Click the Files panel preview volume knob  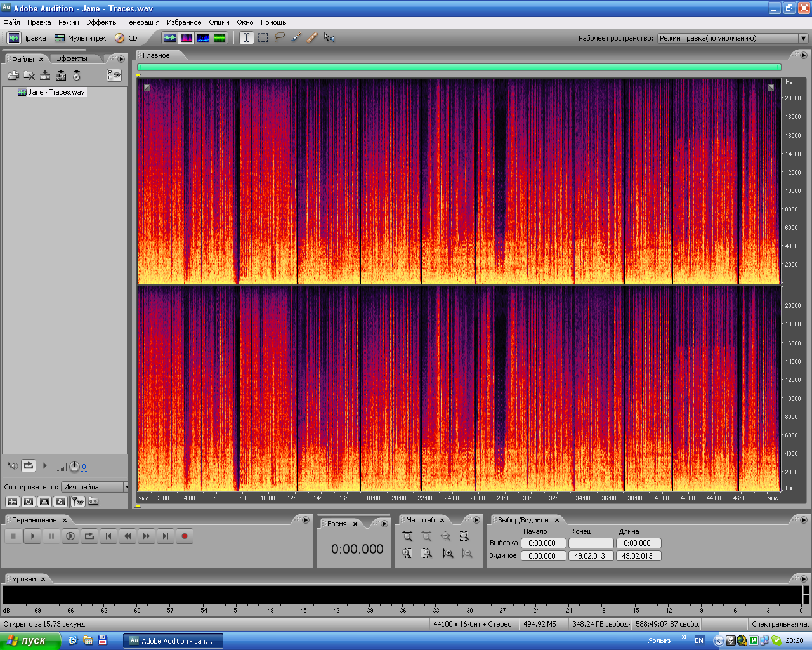(74, 467)
